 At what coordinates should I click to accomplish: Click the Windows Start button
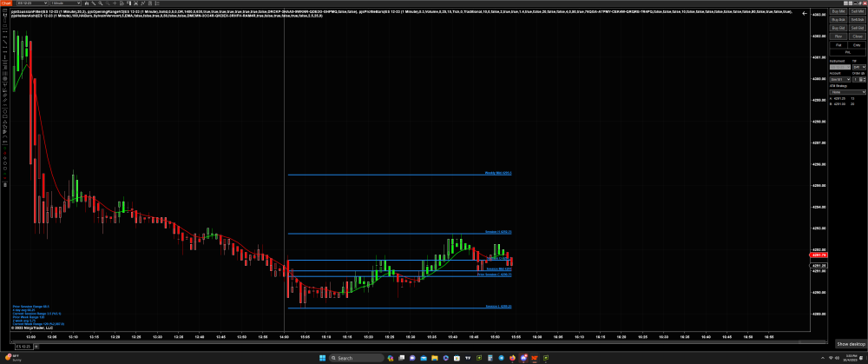pos(323,358)
